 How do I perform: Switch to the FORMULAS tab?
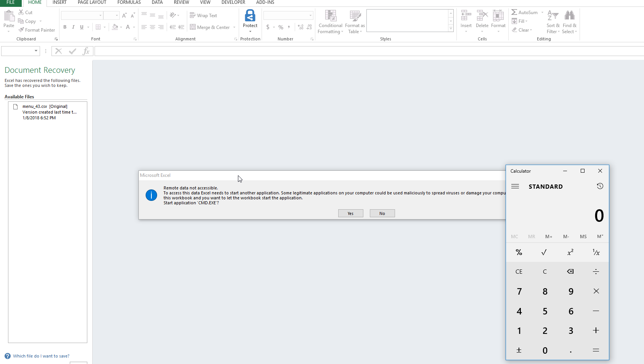tap(129, 2)
